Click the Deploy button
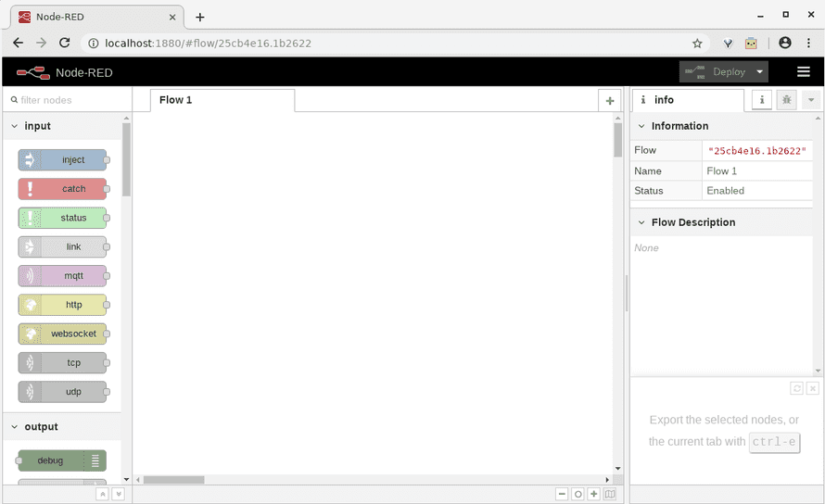 716,72
